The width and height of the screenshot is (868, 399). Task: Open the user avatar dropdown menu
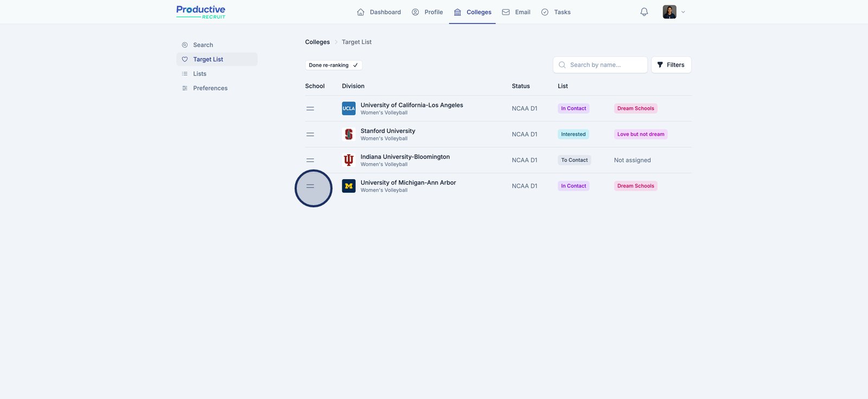(x=674, y=12)
